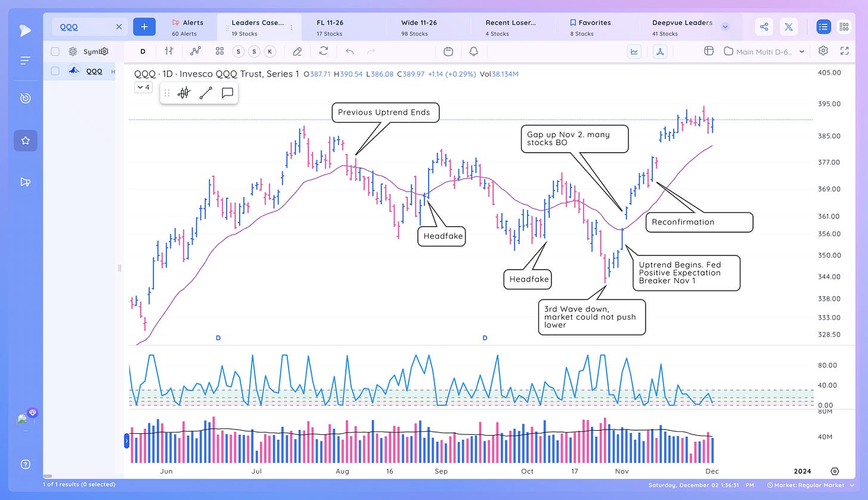The image size is (868, 500).
Task: Change the D timeframe interval
Action: [x=143, y=51]
